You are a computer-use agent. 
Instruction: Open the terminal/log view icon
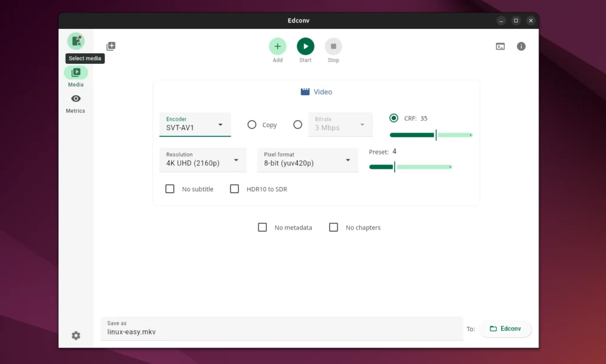[x=500, y=46]
